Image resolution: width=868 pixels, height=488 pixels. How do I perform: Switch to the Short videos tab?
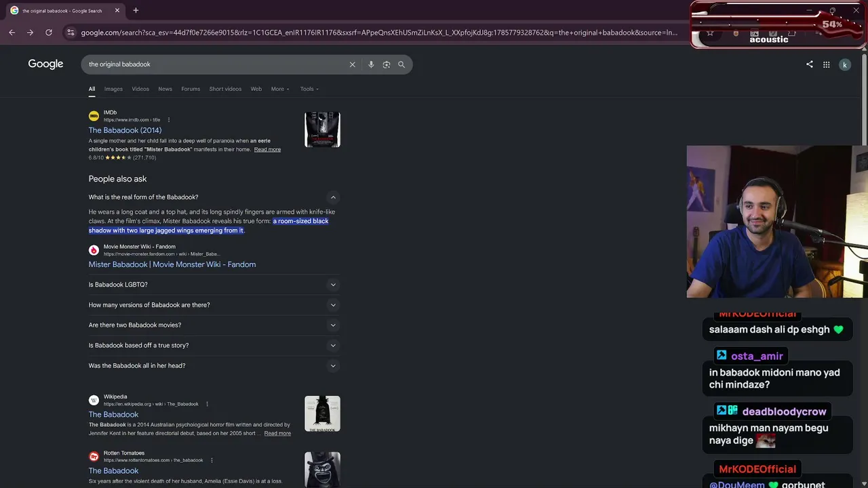coord(225,89)
